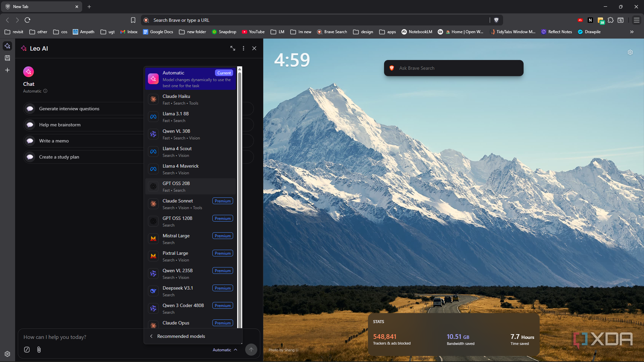Open sidebar settings gear at bottom left

coord(7,354)
